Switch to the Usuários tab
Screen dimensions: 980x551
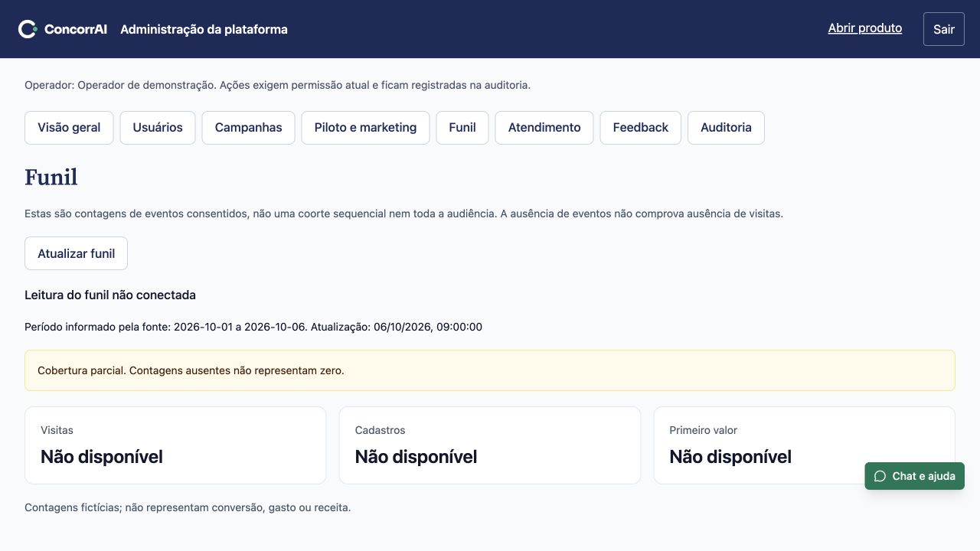coord(158,128)
